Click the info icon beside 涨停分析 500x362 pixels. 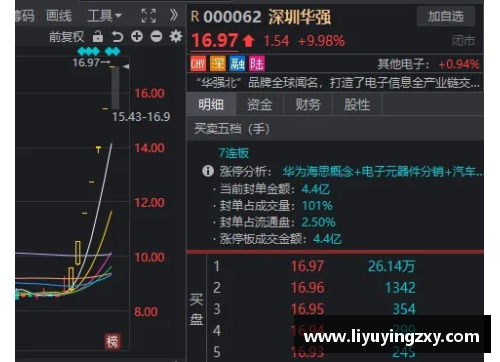tap(208, 171)
